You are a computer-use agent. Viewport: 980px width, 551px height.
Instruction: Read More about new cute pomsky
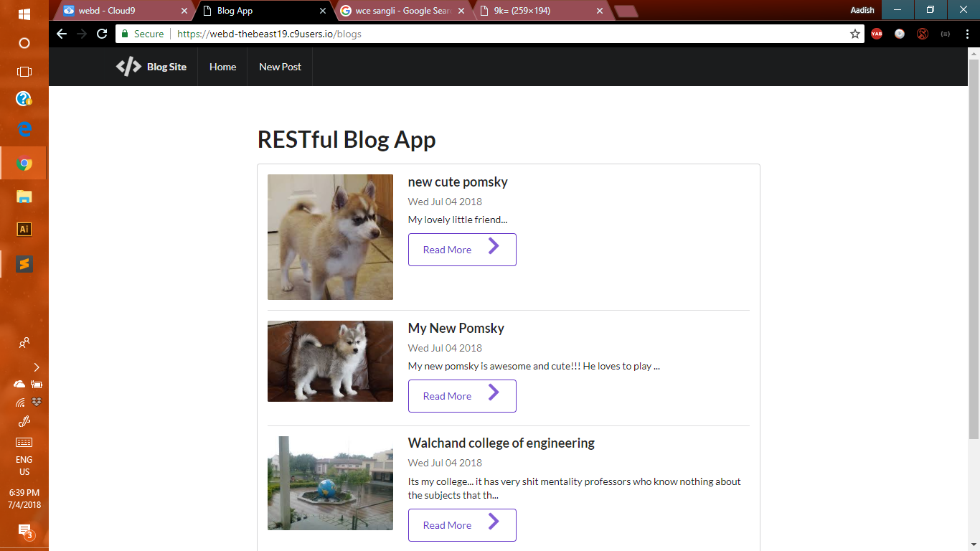[x=461, y=250]
